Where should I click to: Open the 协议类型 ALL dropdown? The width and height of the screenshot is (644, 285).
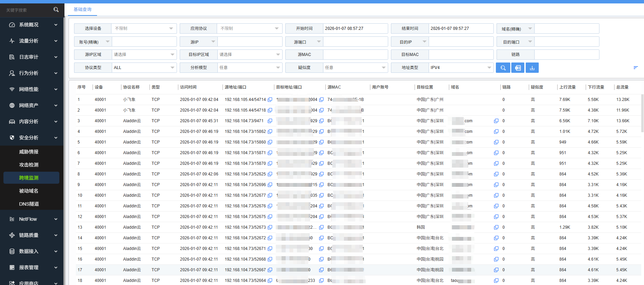point(144,68)
